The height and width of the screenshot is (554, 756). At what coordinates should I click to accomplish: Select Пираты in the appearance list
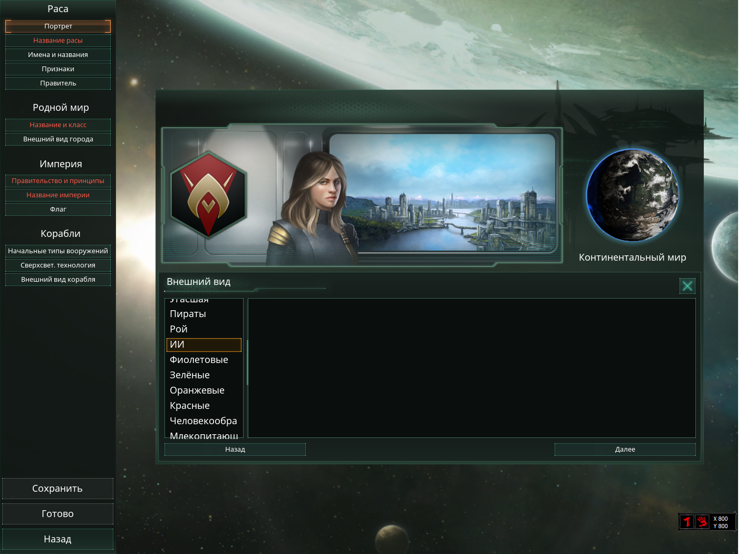point(204,314)
